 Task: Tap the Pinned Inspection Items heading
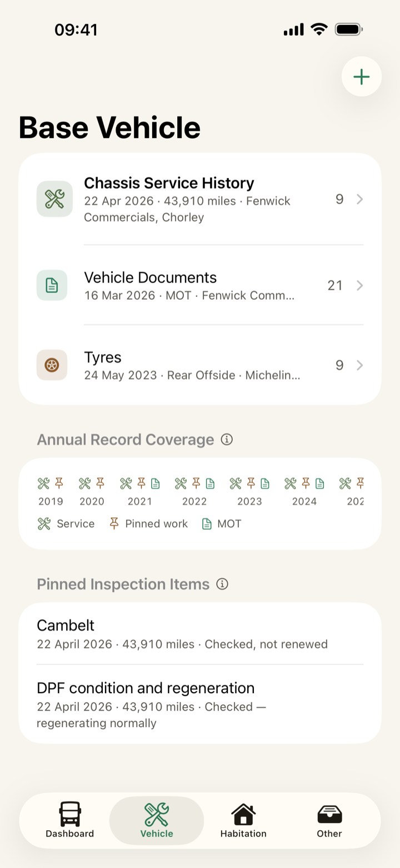tap(123, 584)
